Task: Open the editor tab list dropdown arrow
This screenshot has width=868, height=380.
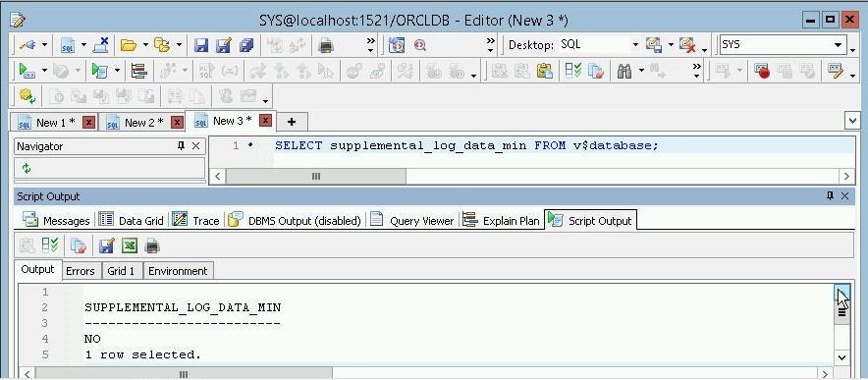Action: (x=852, y=121)
